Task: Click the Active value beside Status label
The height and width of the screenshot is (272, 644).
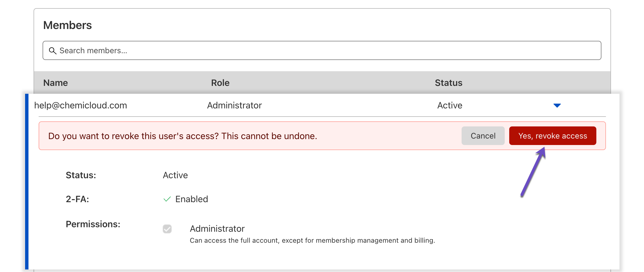Action: coord(175,175)
